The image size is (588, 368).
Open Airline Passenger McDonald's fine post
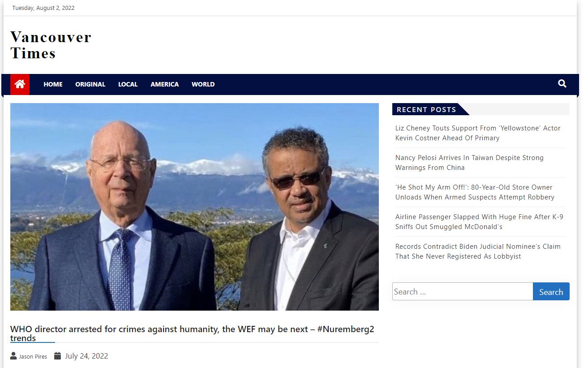(479, 222)
